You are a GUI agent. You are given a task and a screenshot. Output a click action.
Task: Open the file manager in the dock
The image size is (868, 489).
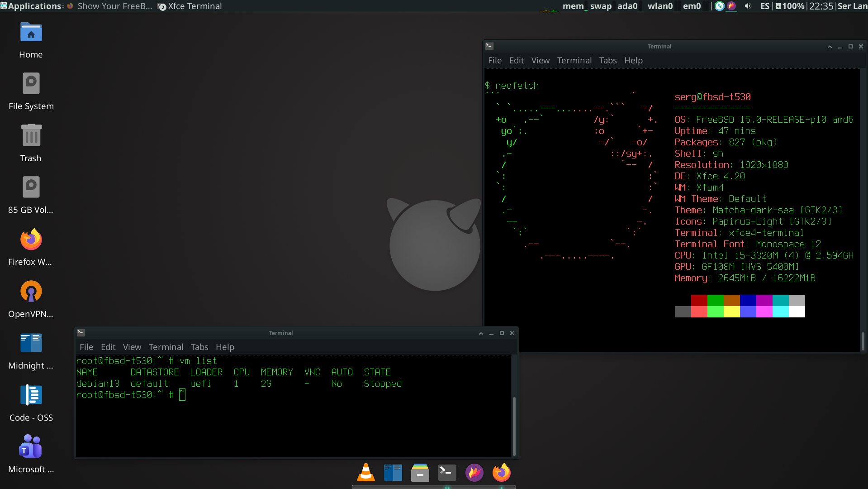pos(420,473)
